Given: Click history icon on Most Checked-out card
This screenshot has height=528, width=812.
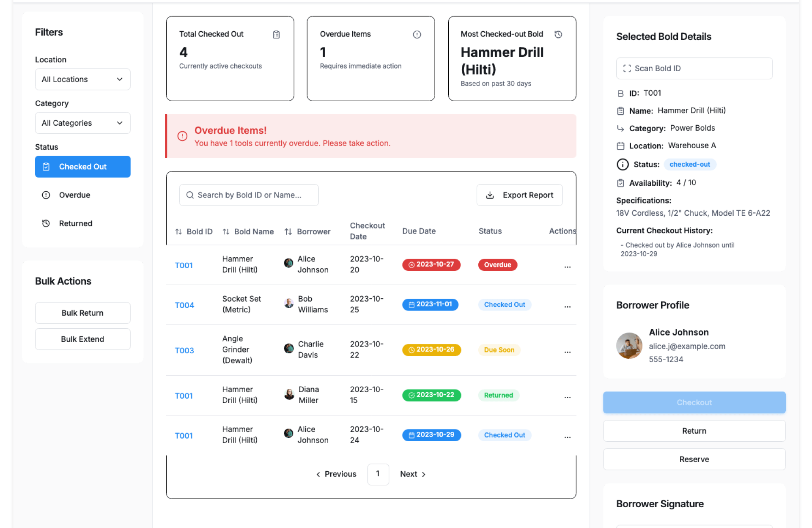Looking at the screenshot, I should click(558, 35).
